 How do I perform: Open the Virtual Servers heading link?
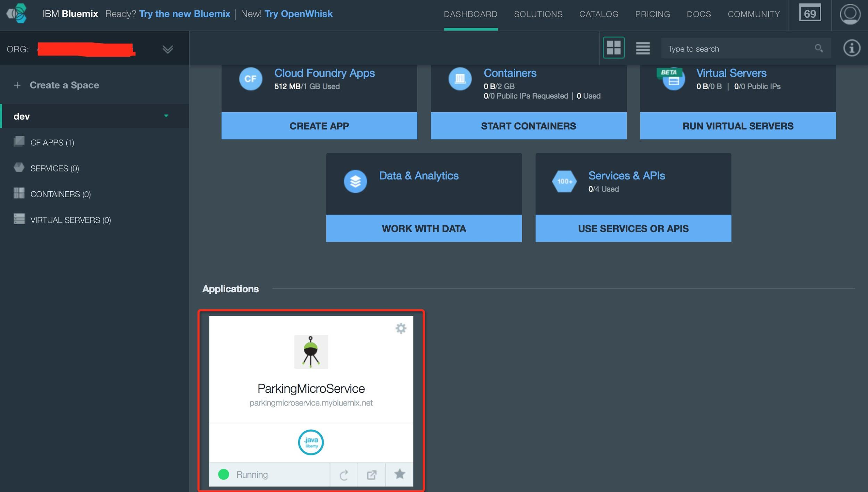click(x=731, y=73)
